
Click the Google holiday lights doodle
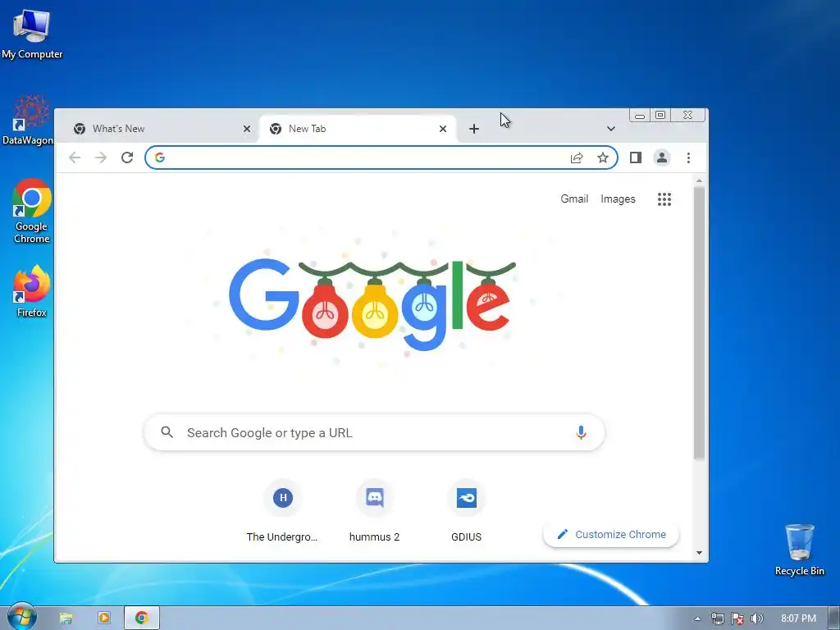tap(372, 304)
